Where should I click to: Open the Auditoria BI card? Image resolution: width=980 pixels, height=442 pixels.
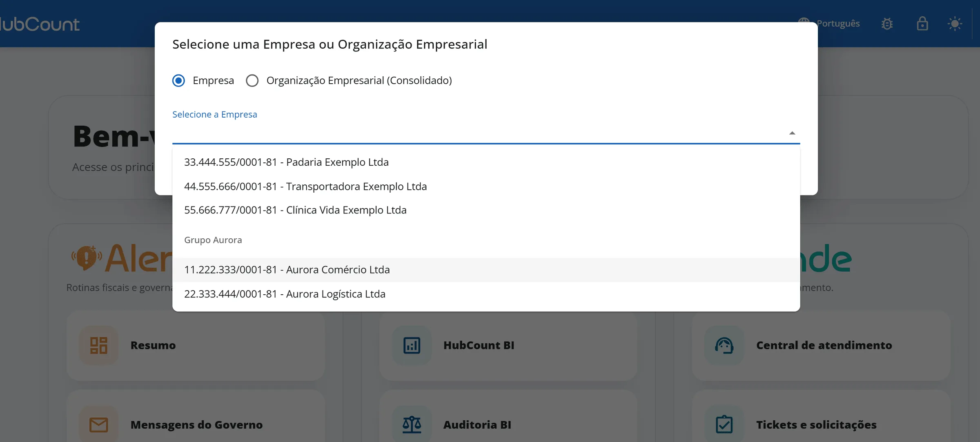[x=508, y=416]
